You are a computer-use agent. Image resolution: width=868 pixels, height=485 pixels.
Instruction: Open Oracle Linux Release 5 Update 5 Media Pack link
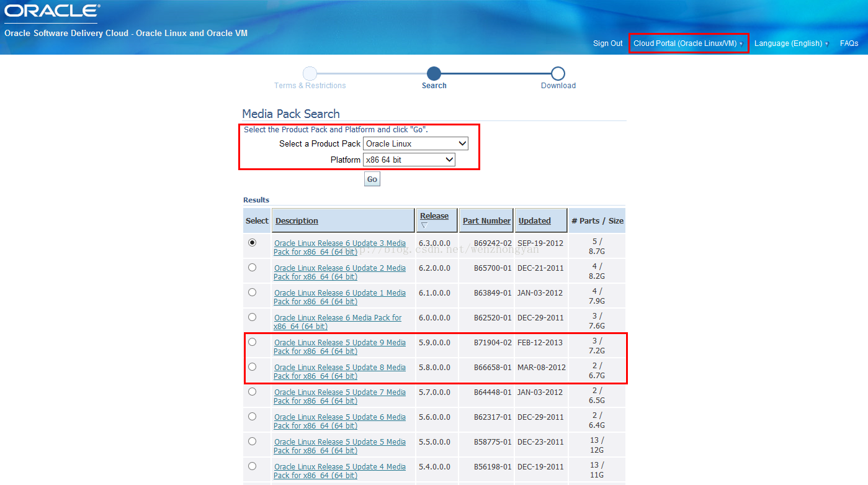[x=339, y=446]
